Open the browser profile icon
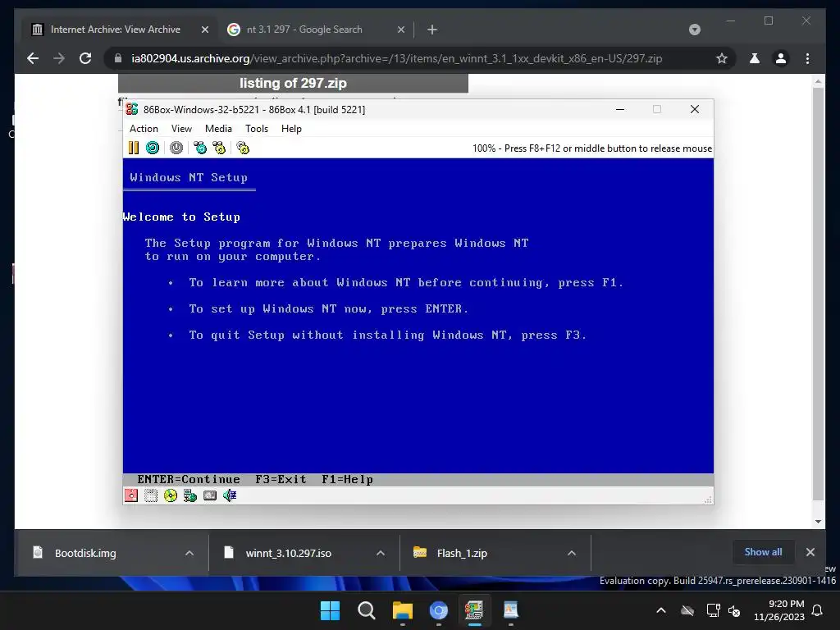840x630 pixels. 781,58
